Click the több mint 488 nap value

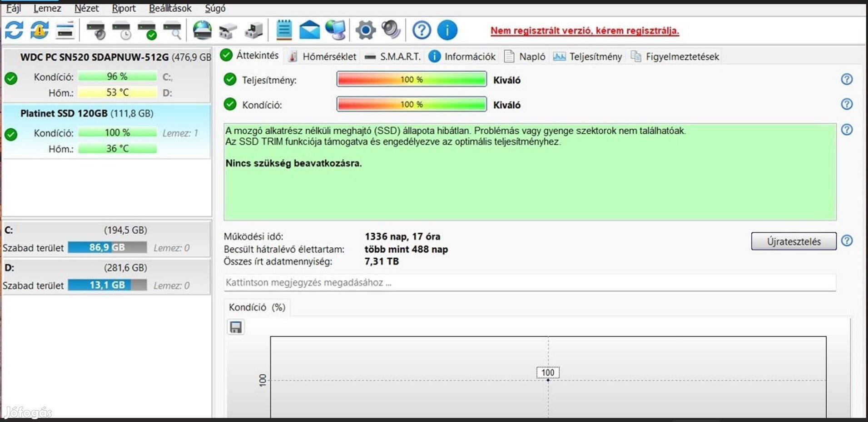[406, 249]
